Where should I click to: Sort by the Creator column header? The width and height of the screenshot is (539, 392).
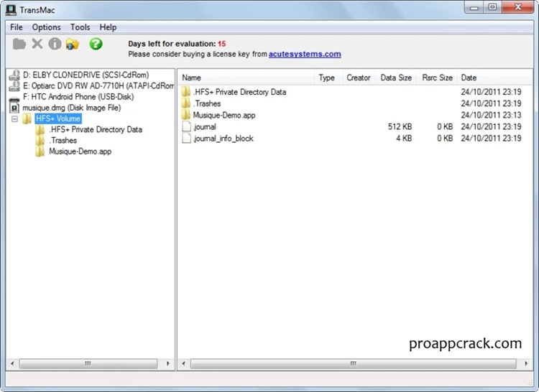pos(359,78)
